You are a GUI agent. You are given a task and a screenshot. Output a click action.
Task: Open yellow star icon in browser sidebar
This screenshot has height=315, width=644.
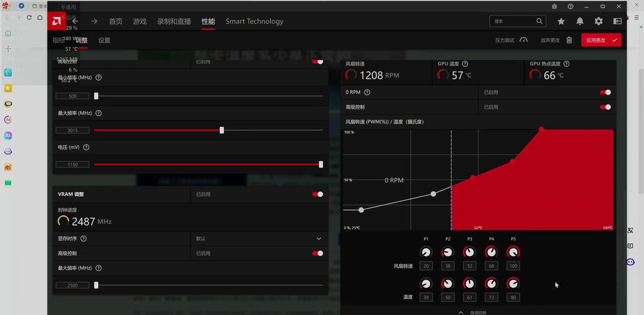pos(8,88)
